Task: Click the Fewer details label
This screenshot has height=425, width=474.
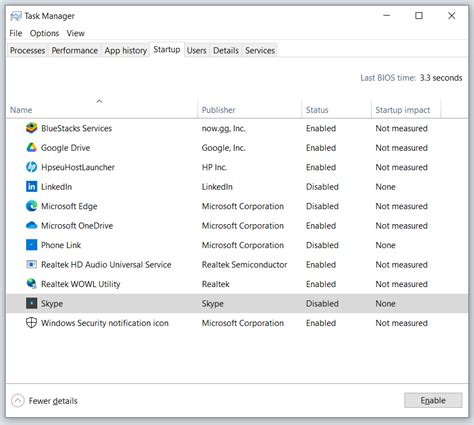Action: 53,401
